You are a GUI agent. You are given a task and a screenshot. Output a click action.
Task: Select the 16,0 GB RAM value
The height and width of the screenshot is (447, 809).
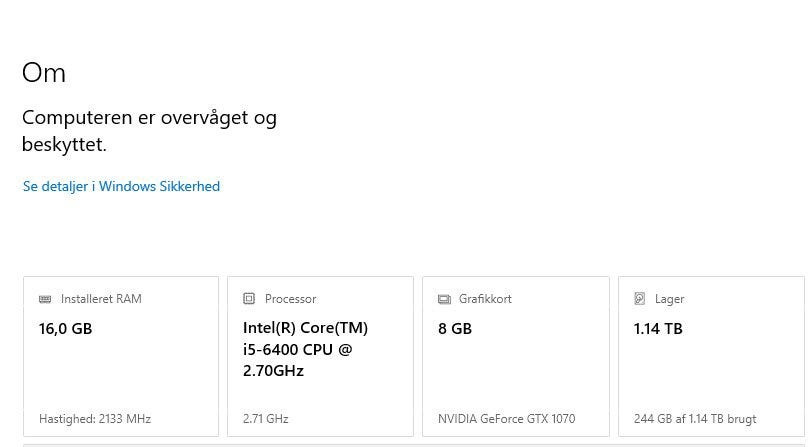coord(65,328)
